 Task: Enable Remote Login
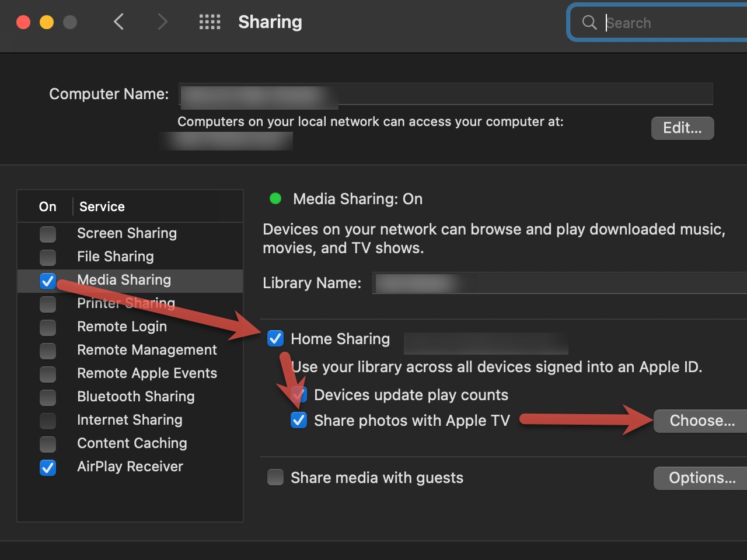(47, 327)
